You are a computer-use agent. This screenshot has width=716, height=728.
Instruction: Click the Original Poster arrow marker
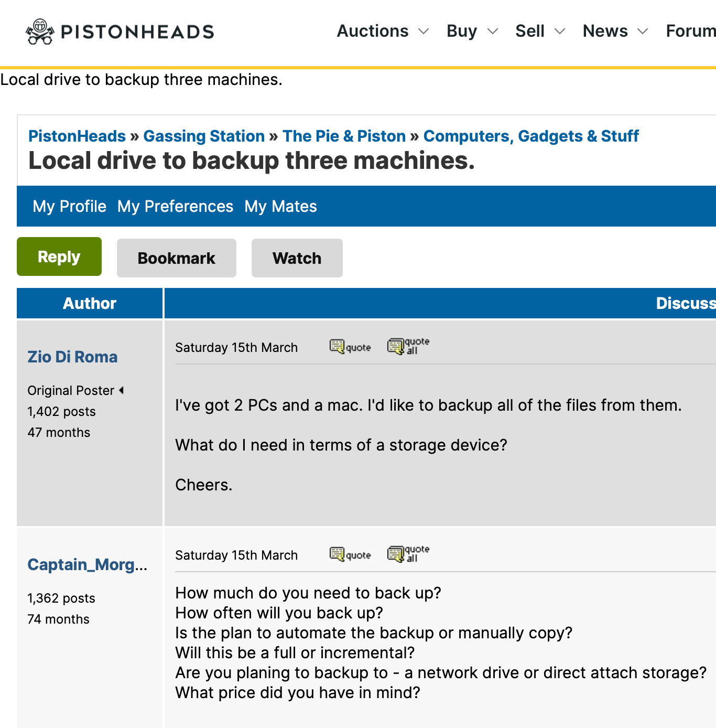click(x=121, y=390)
